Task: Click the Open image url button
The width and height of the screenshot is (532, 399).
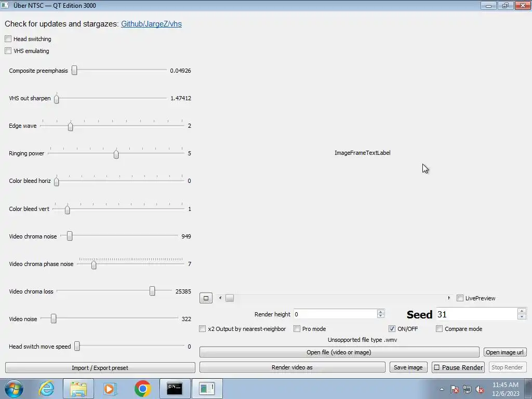Action: [505, 352]
